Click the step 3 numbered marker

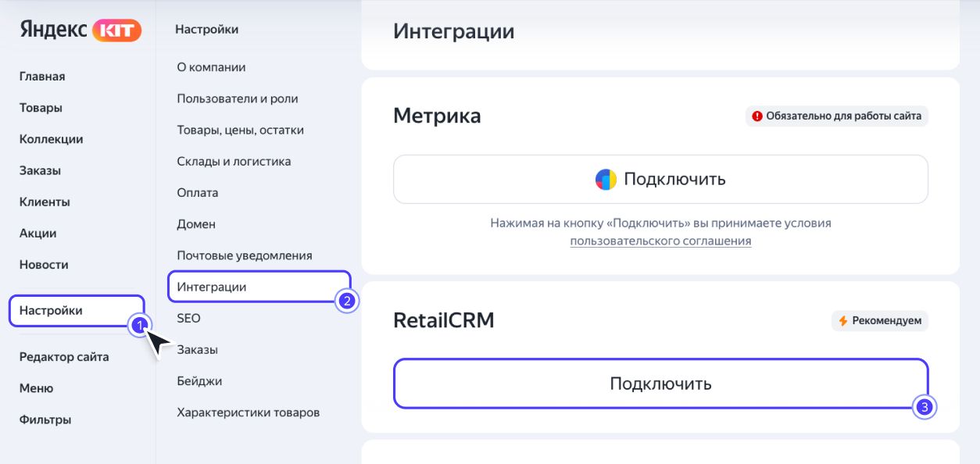pyautogui.click(x=925, y=407)
